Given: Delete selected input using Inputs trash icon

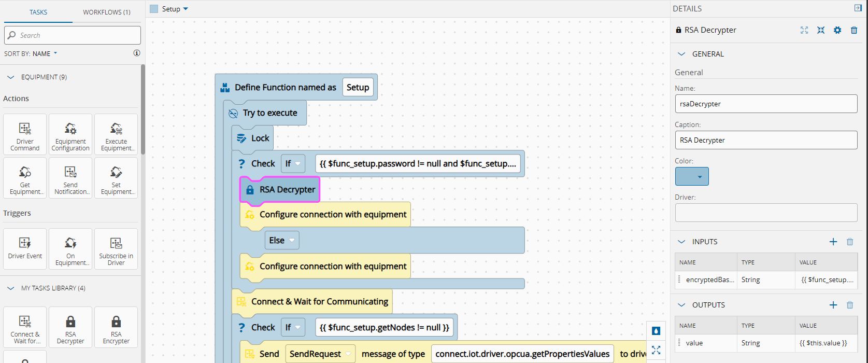Looking at the screenshot, I should coord(850,242).
